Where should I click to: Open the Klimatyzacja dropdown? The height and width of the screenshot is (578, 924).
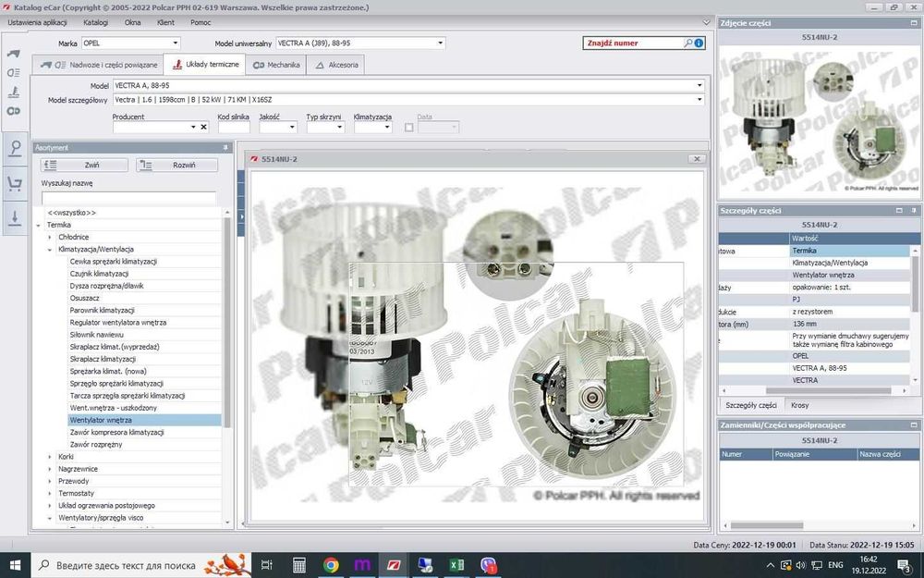(387, 127)
